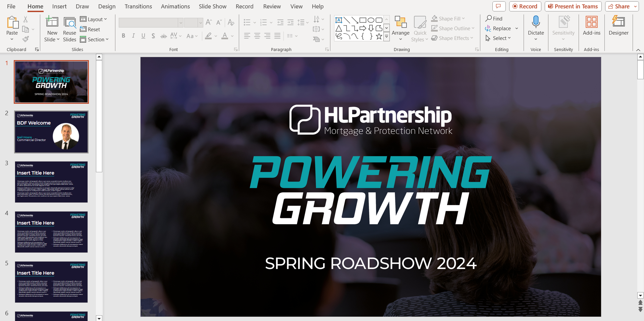
Task: Click the Present in Teams button
Action: [573, 6]
